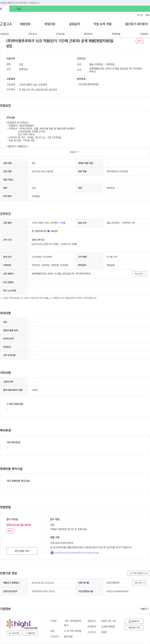Click the 비희망 value for 병역 대체 복무자
The image size is (150, 644).
tap(35, 390)
